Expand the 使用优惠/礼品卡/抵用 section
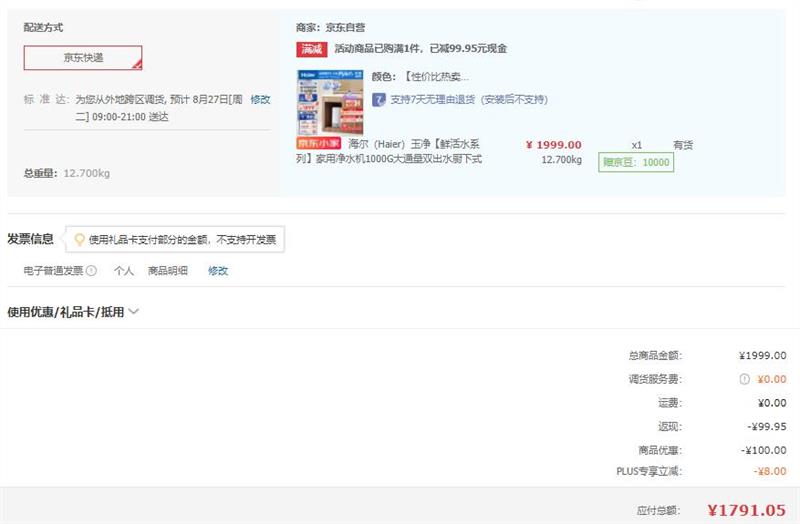This screenshot has width=800, height=524. (73, 312)
